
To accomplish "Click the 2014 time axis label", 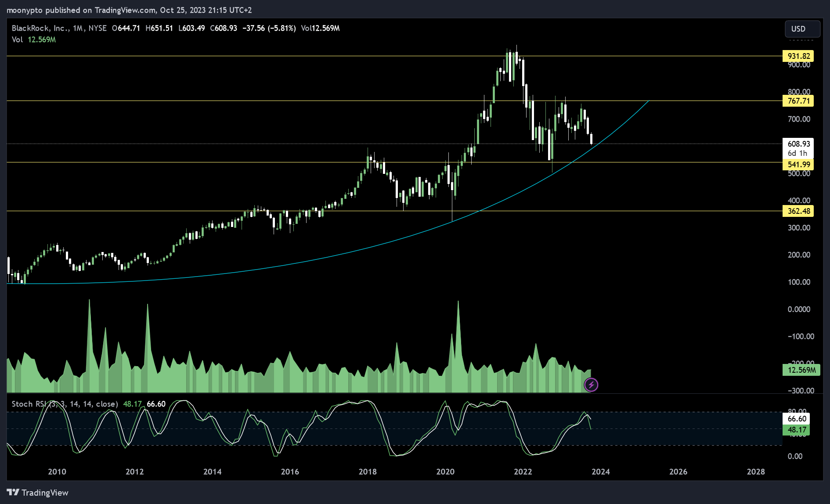I will click(x=213, y=472).
